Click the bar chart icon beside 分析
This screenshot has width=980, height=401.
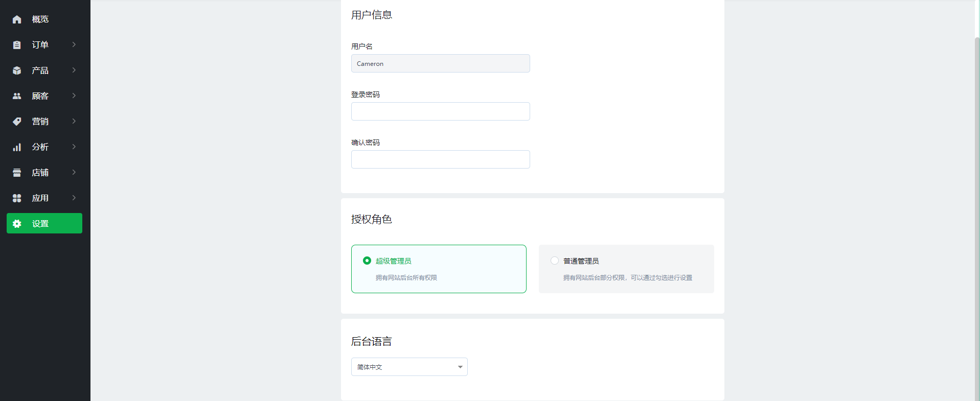tap(17, 147)
